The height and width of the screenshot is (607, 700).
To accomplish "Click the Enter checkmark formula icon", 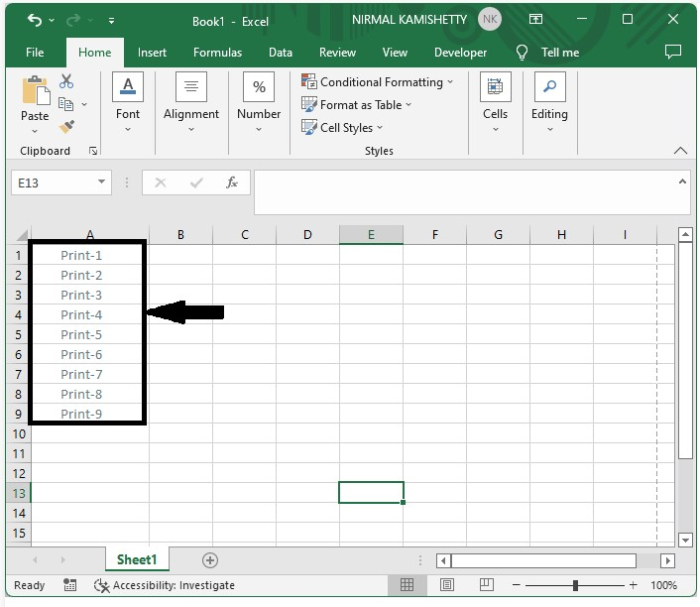I will click(196, 183).
